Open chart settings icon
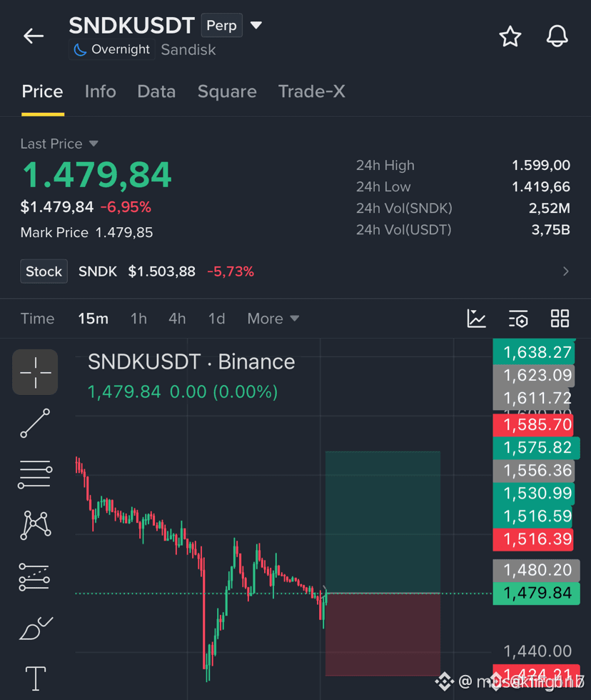Image resolution: width=591 pixels, height=700 pixels. (x=518, y=319)
